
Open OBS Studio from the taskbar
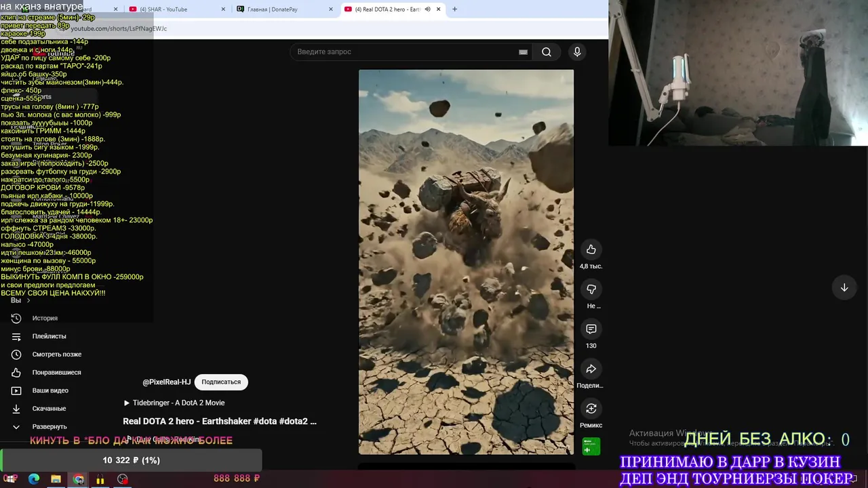[122, 479]
